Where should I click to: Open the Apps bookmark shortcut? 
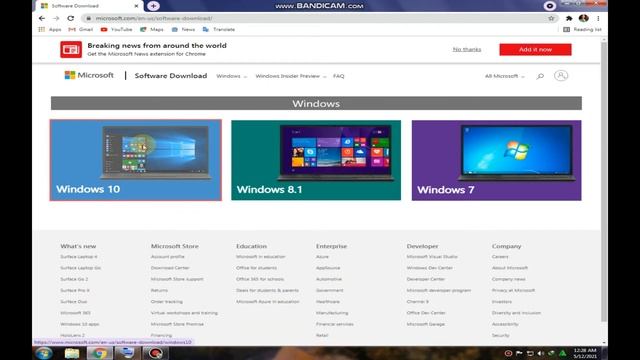coord(49,29)
